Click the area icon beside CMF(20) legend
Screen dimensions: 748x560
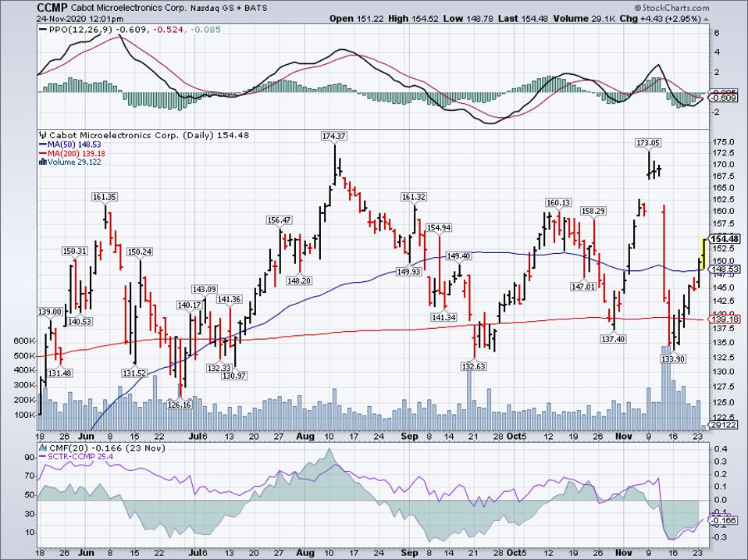coord(43,448)
